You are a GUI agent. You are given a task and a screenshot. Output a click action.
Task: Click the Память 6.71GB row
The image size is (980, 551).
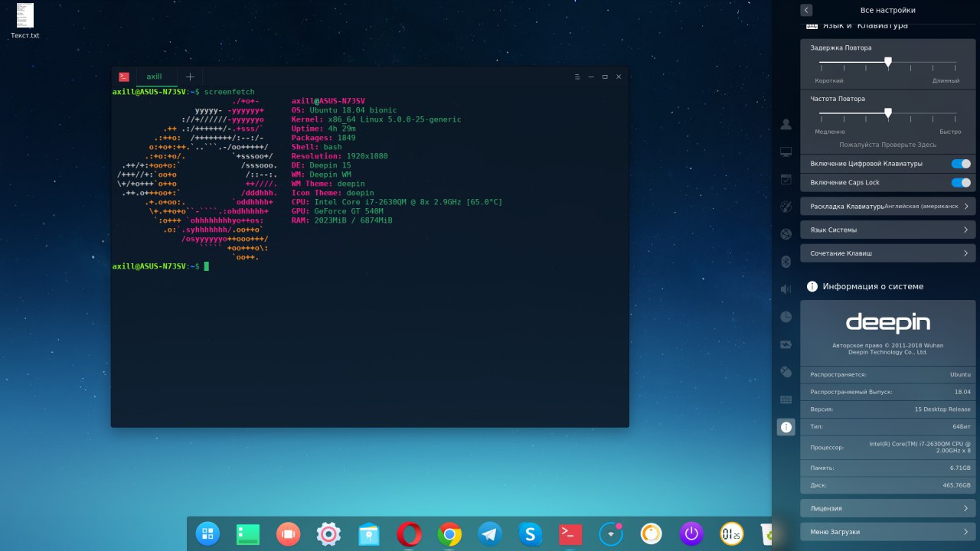point(888,468)
